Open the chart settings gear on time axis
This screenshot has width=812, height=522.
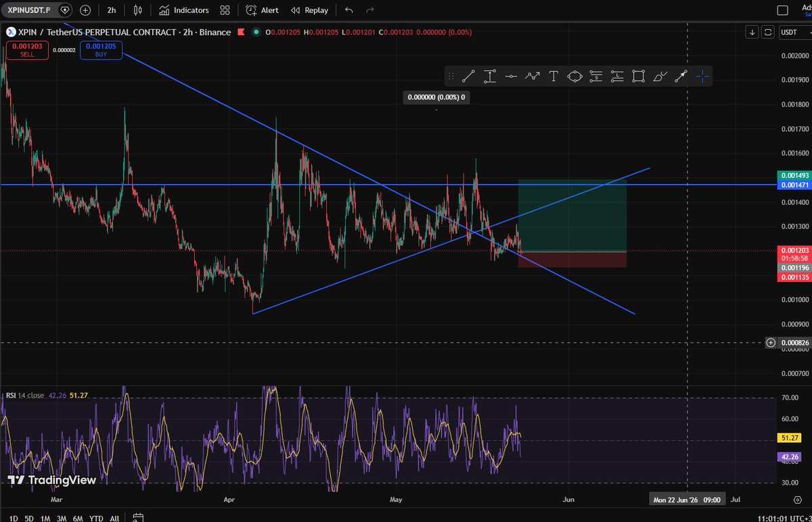click(x=797, y=500)
